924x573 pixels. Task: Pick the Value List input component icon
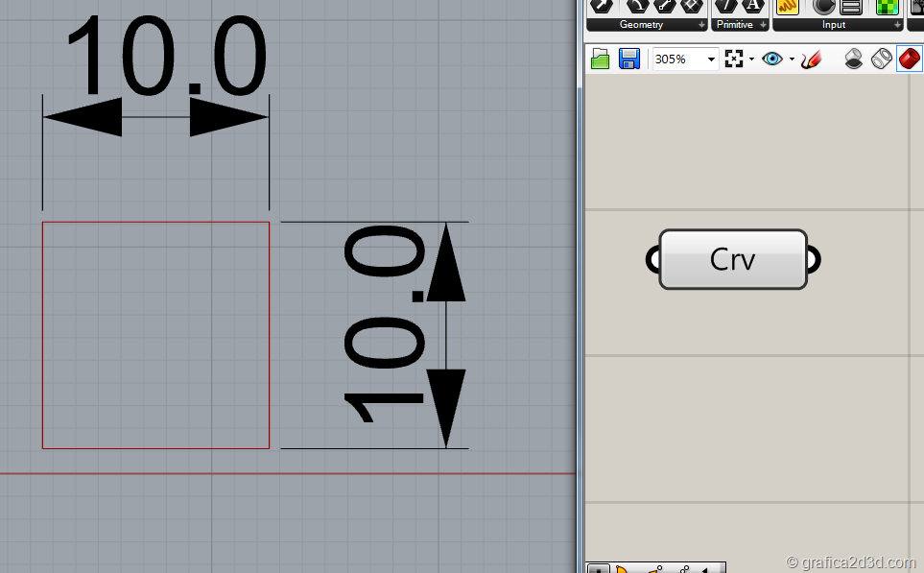point(850,6)
